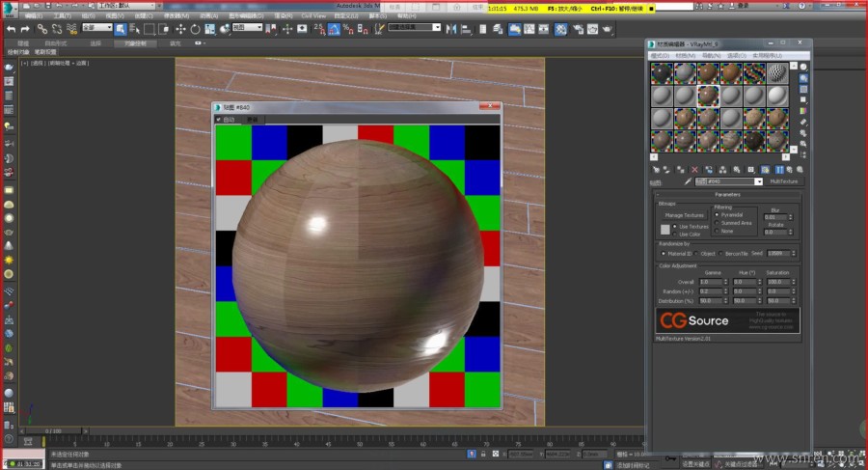
Task: Activate the Select Object tool
Action: pyautogui.click(x=120, y=29)
